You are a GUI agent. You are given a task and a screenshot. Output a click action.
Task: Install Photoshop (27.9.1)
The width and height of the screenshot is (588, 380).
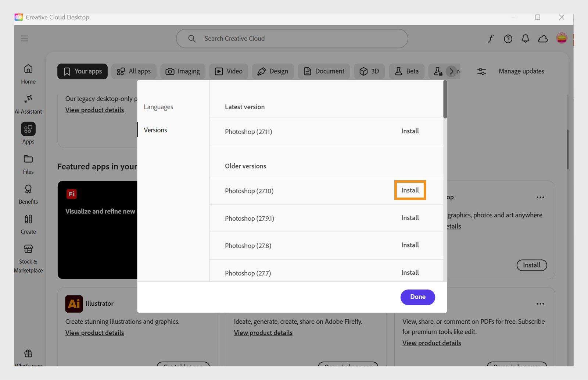tap(410, 218)
